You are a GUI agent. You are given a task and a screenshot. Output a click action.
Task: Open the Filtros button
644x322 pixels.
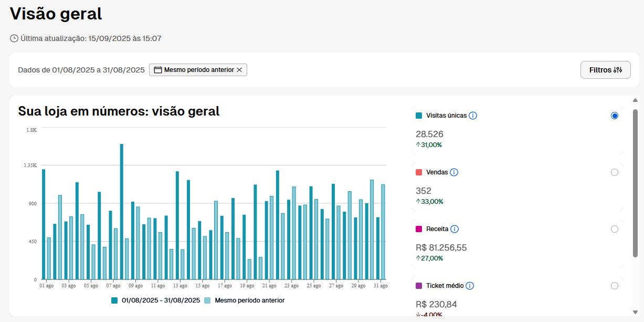[x=605, y=70]
